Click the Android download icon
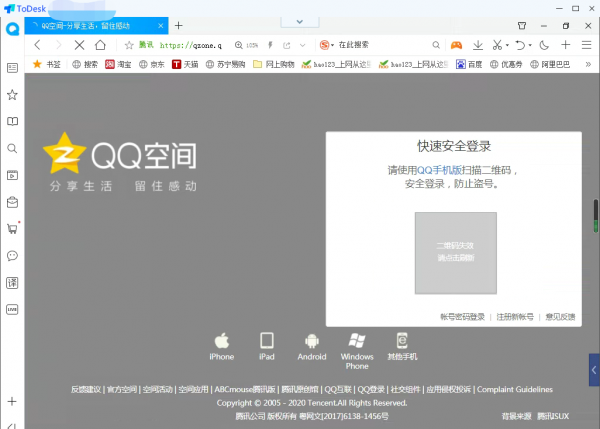 (x=312, y=346)
